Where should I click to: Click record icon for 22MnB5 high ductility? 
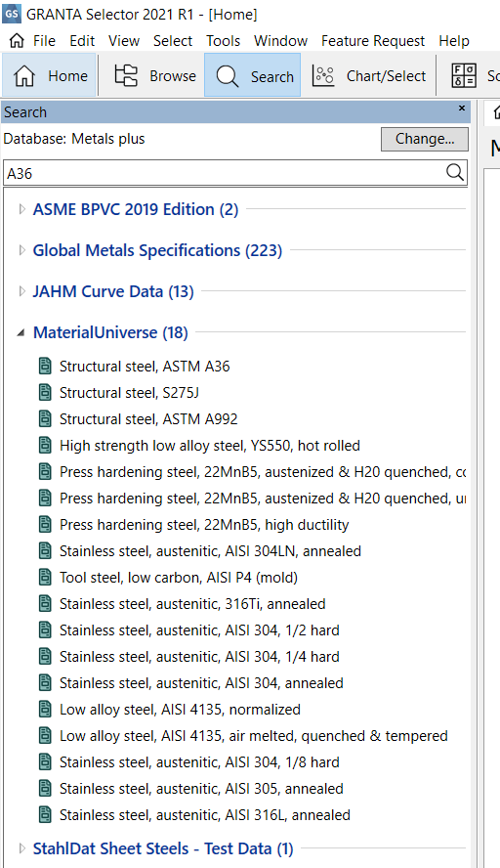pos(45,525)
